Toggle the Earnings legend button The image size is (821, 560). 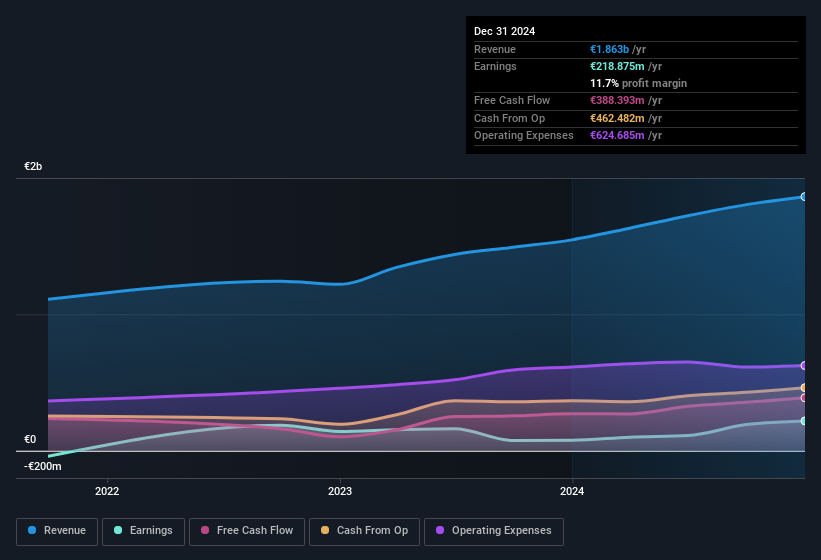coord(143,531)
